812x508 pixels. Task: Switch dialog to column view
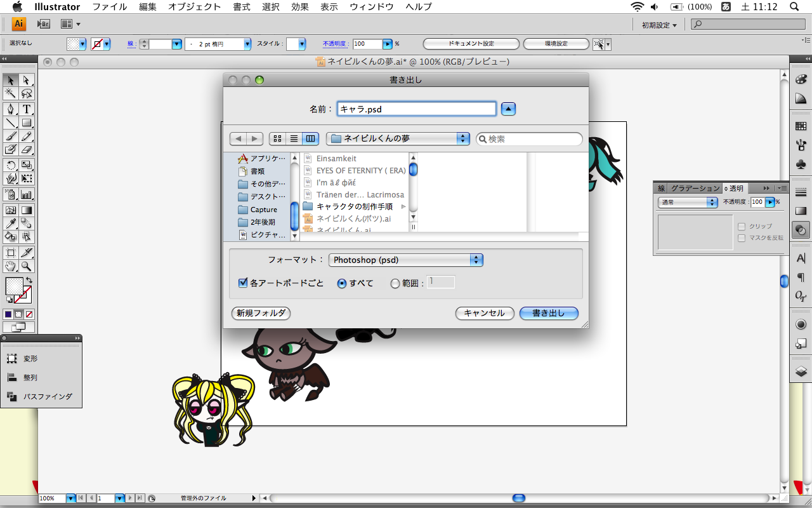(x=310, y=138)
